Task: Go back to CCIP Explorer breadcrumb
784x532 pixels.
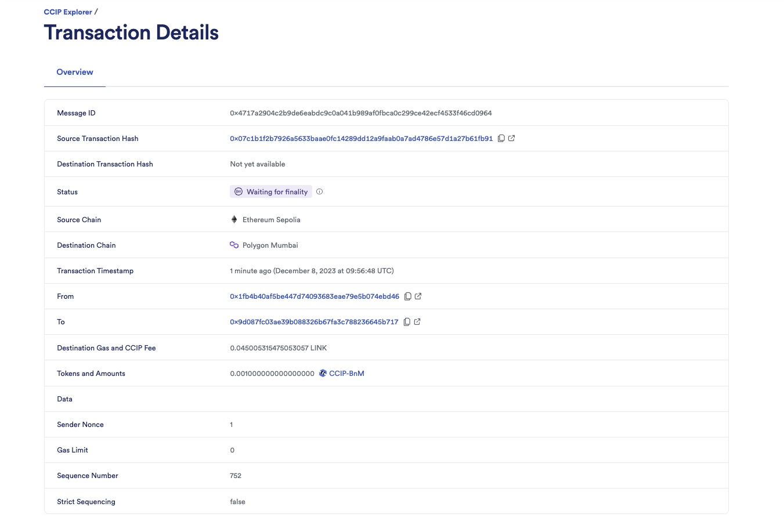Action: [x=68, y=12]
